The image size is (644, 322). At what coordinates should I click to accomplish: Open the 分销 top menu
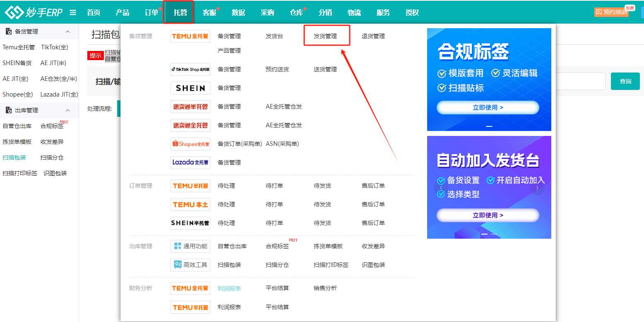(325, 12)
